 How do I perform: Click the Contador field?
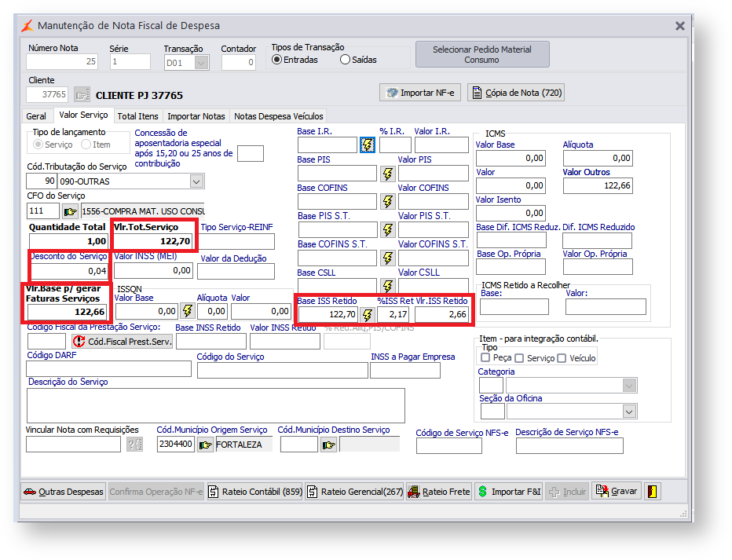point(239,62)
